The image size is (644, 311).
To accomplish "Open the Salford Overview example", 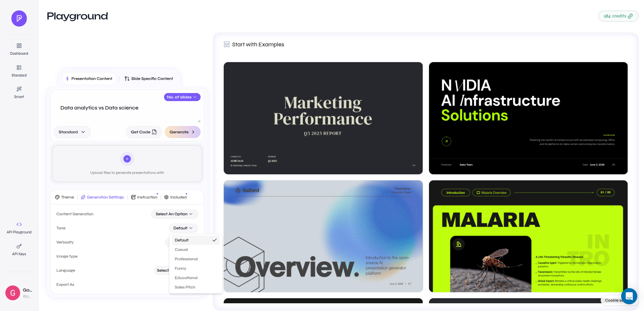I will [x=323, y=236].
